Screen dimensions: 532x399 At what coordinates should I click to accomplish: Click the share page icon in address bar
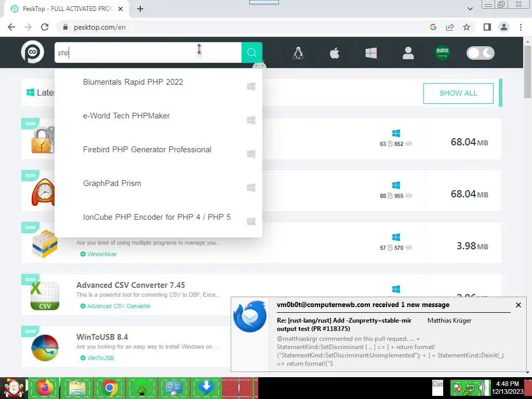click(x=450, y=27)
